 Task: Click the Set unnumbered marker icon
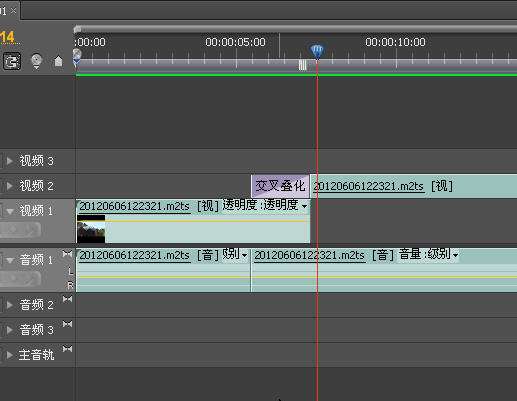[58, 61]
